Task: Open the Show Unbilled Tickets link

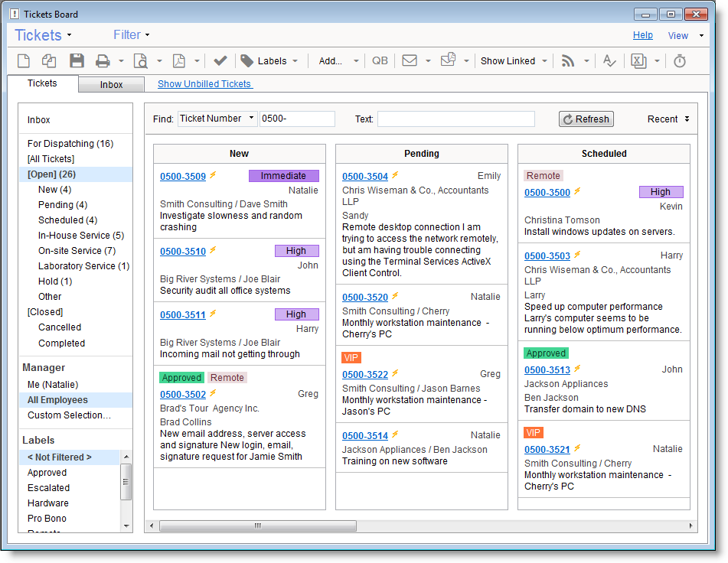Action: pos(204,84)
